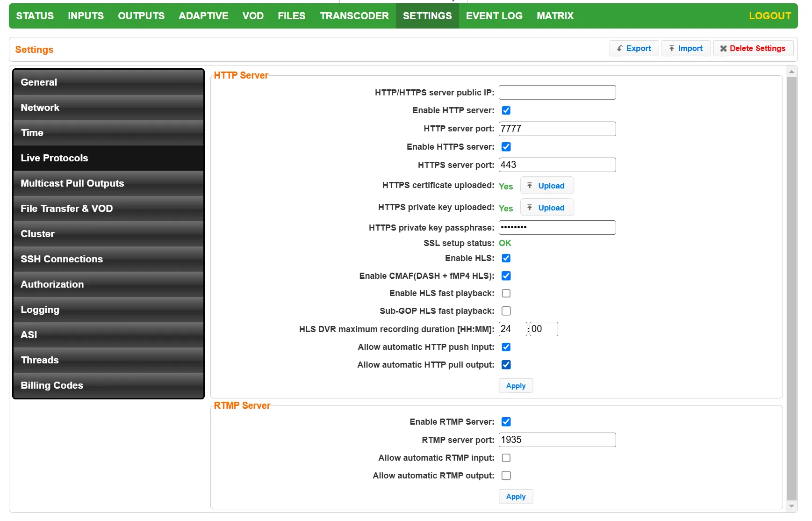This screenshot has width=812, height=521.
Task: Switch to the TRANSCODER tab
Action: click(354, 16)
